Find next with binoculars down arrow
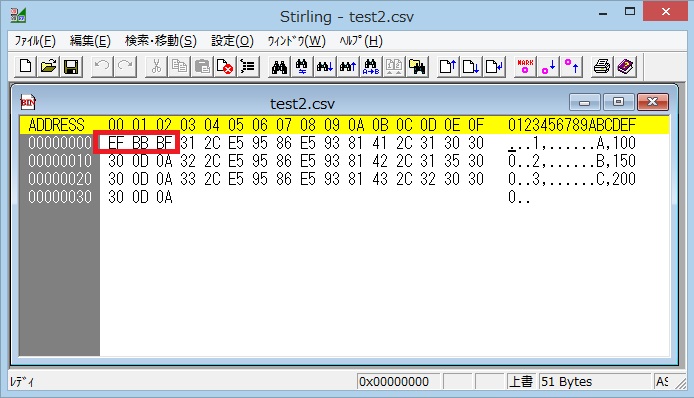 point(325,67)
